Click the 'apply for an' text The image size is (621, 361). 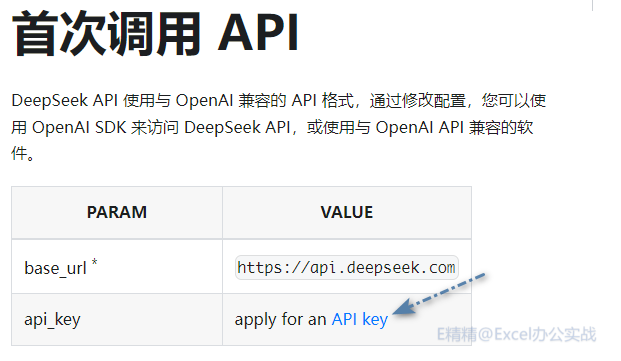[x=280, y=319]
